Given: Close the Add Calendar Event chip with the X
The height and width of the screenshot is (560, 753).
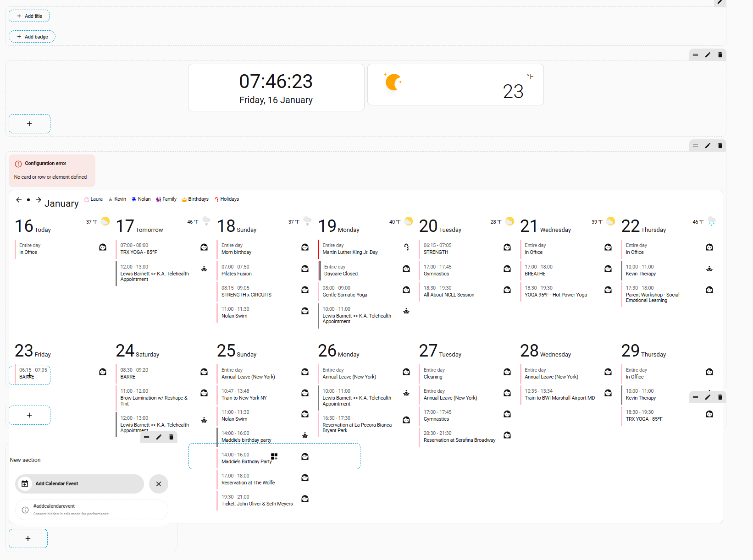Looking at the screenshot, I should [159, 484].
